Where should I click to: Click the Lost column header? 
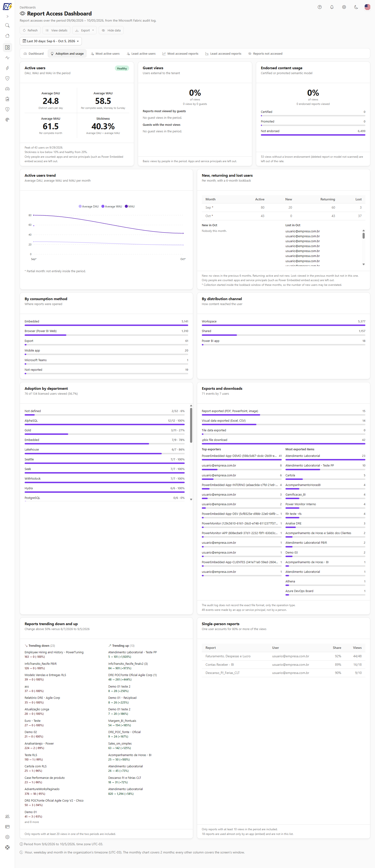click(x=359, y=199)
